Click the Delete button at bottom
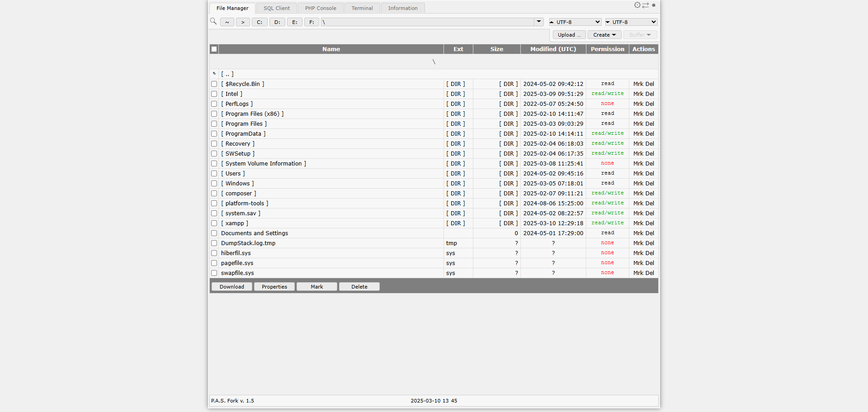 [x=359, y=286]
